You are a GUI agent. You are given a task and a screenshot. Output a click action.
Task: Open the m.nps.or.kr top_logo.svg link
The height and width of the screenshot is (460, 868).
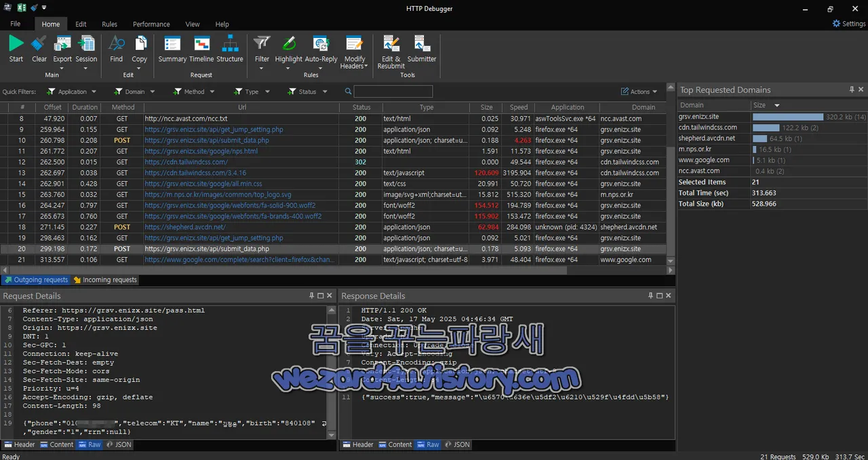click(218, 195)
